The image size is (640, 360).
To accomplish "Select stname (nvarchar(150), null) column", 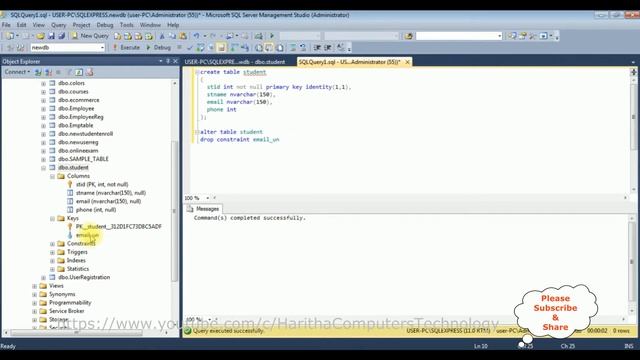I will (x=111, y=193).
